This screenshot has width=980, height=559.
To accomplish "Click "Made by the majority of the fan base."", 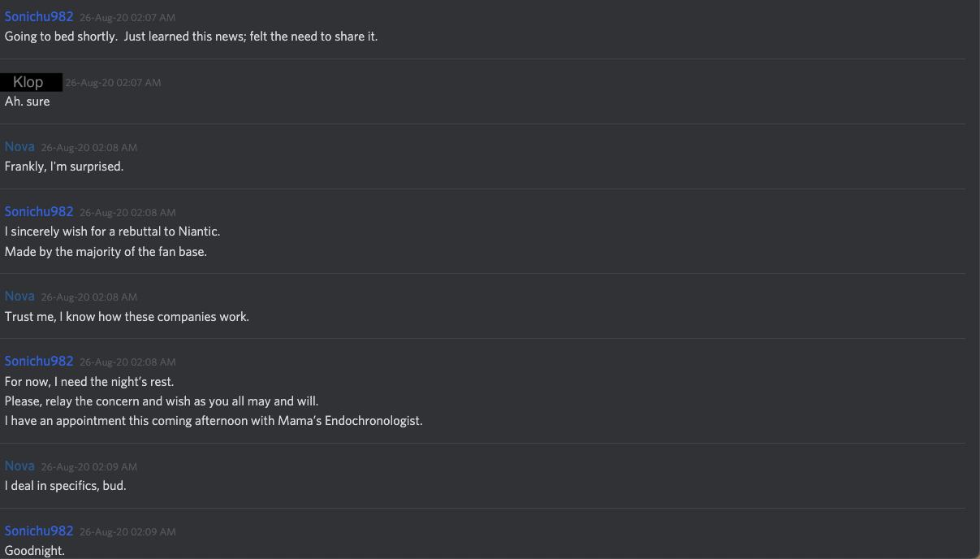I will (106, 252).
